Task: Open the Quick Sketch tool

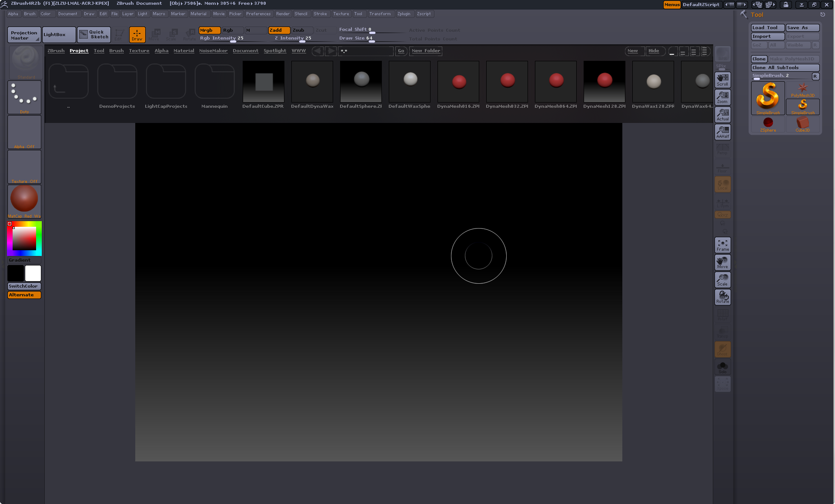Action: coord(94,34)
